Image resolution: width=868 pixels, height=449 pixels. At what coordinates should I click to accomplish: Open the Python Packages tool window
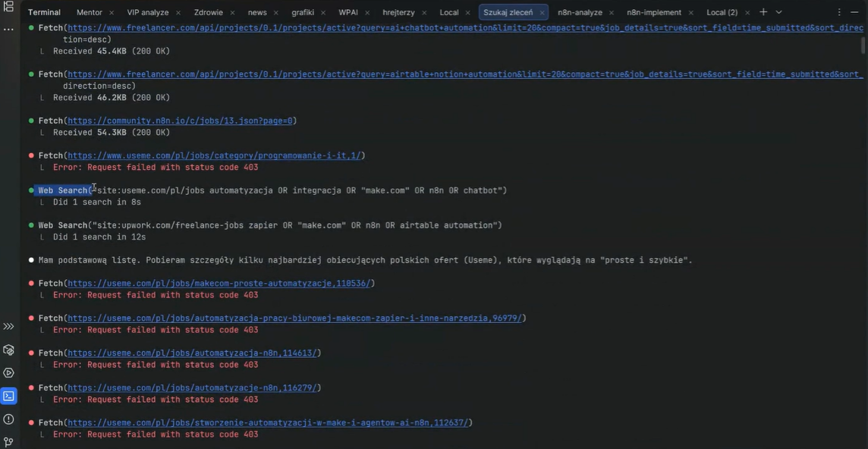pos(8,350)
